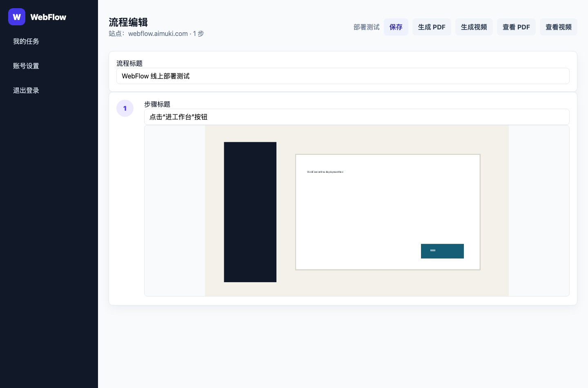This screenshot has height=388, width=588.
Task: Click the 保存 button
Action: tap(396, 27)
